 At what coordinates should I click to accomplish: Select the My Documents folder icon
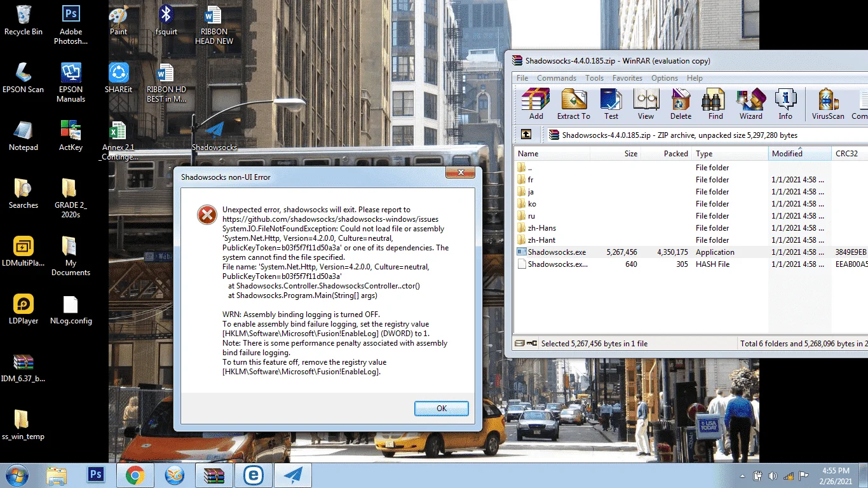coord(71,256)
